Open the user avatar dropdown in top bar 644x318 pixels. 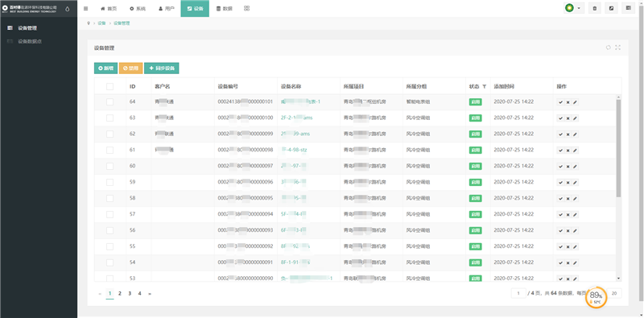574,8
